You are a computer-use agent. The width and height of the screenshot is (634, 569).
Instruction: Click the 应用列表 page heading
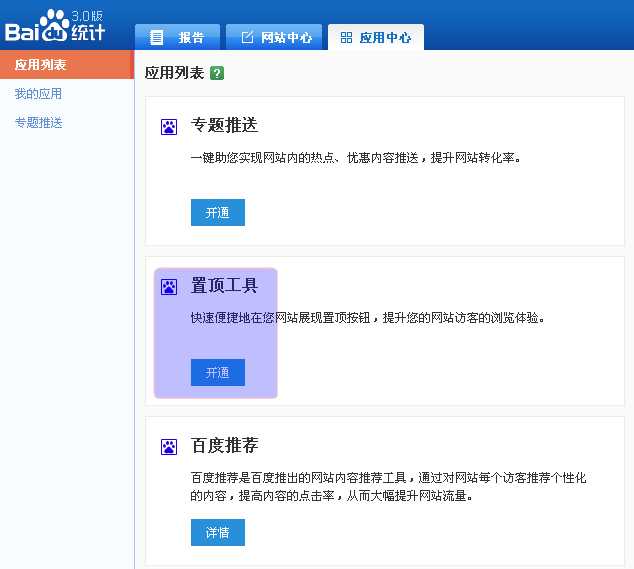tap(174, 73)
